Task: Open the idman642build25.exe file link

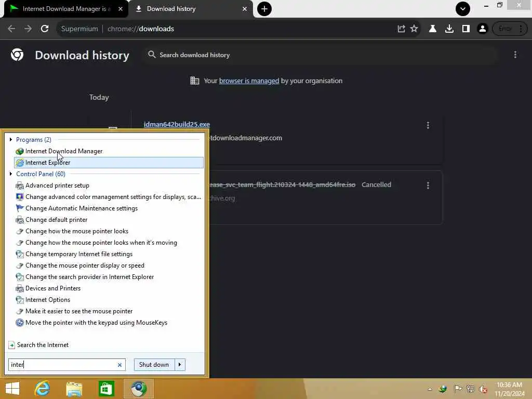Action: pyautogui.click(x=177, y=125)
